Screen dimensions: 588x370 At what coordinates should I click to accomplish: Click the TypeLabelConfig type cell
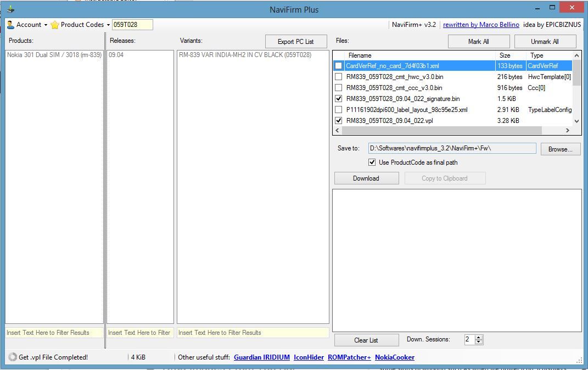tap(550, 109)
